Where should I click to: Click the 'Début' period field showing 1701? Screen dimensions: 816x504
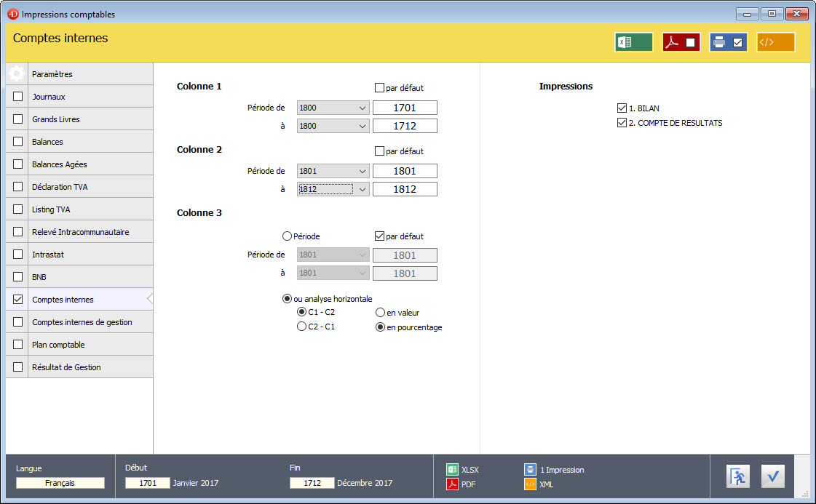(147, 483)
